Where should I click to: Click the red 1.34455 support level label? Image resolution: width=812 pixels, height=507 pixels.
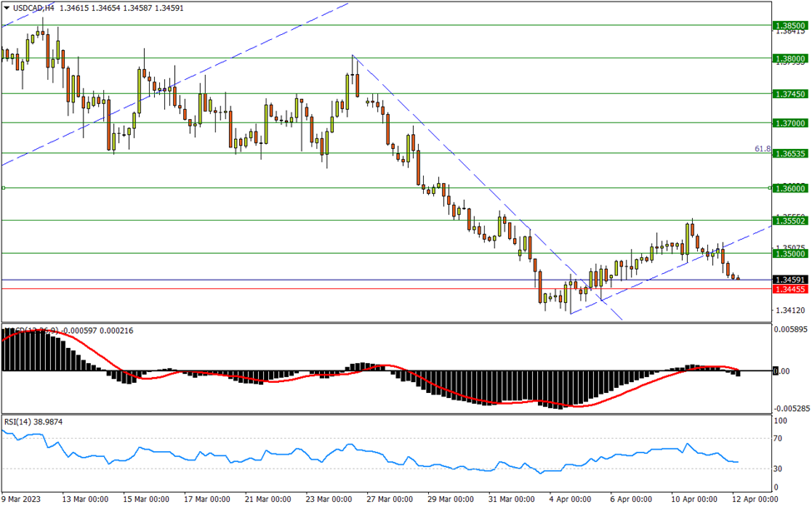tap(790, 289)
